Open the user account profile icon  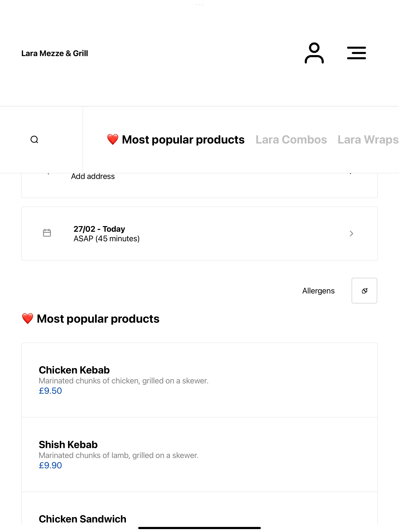coord(314,53)
